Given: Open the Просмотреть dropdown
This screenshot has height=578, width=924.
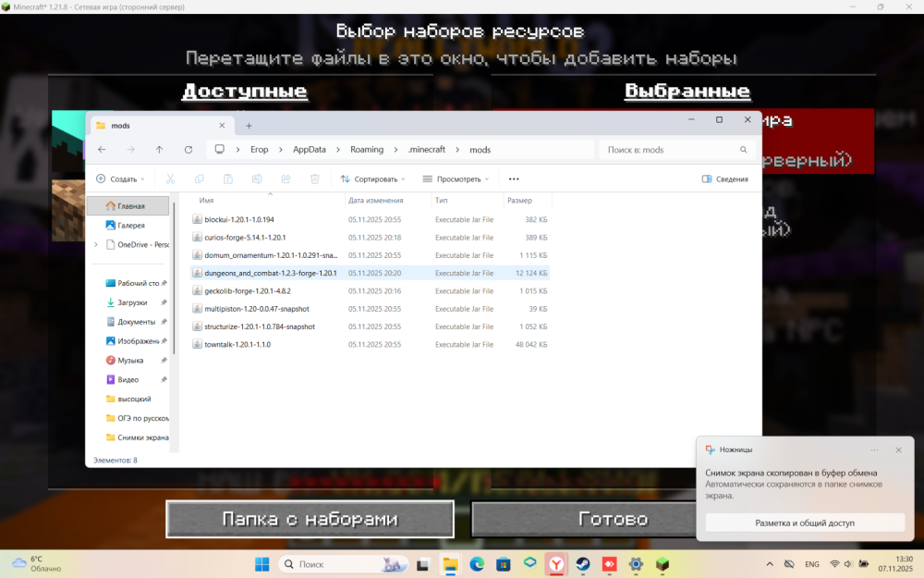Looking at the screenshot, I should tap(456, 178).
